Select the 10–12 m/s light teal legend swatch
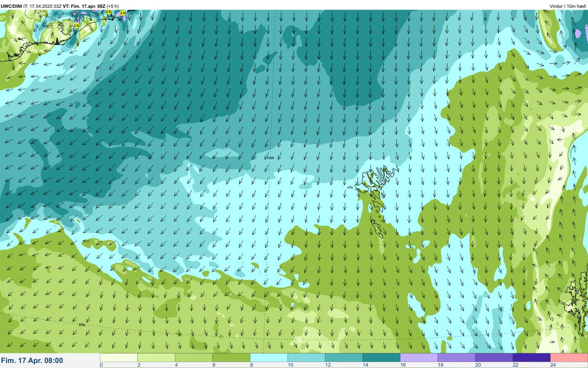Viewport: 588px width, 368px height. coord(306,357)
